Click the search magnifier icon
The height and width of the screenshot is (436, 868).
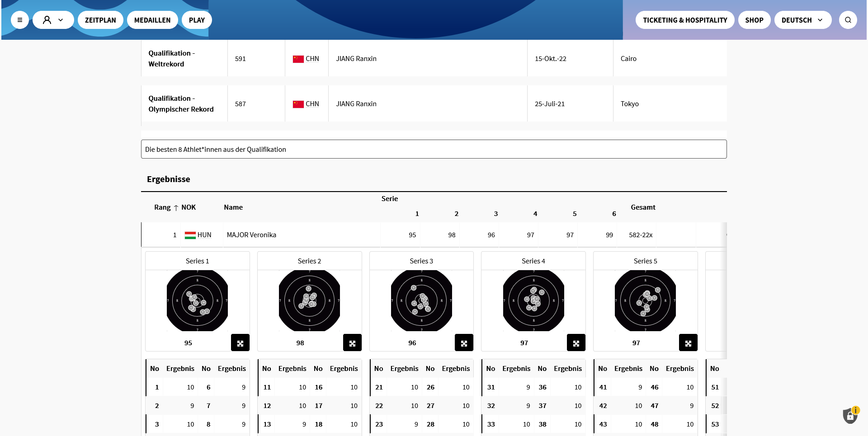point(848,20)
